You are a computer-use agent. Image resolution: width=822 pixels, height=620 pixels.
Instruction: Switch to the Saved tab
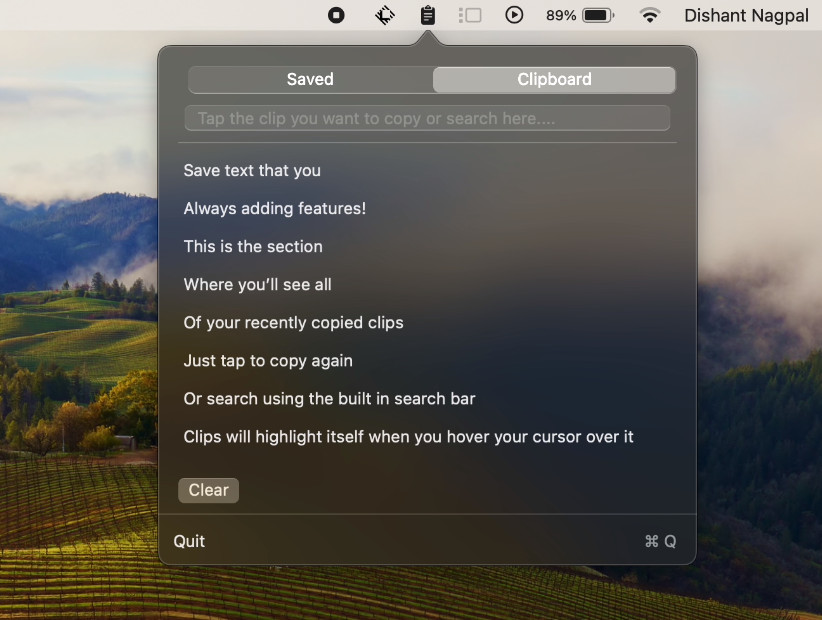click(x=310, y=80)
